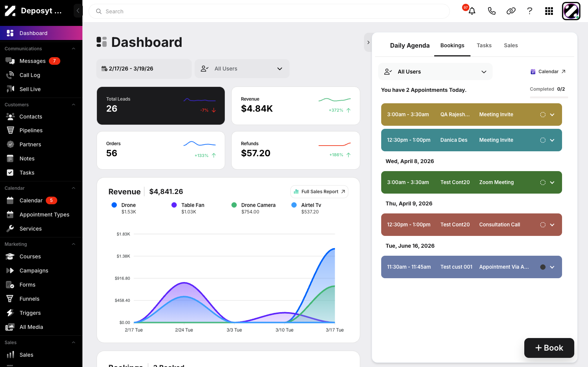This screenshot has height=367, width=588.
Task: Click the Table Fan purple legend swatch
Action: (174, 205)
